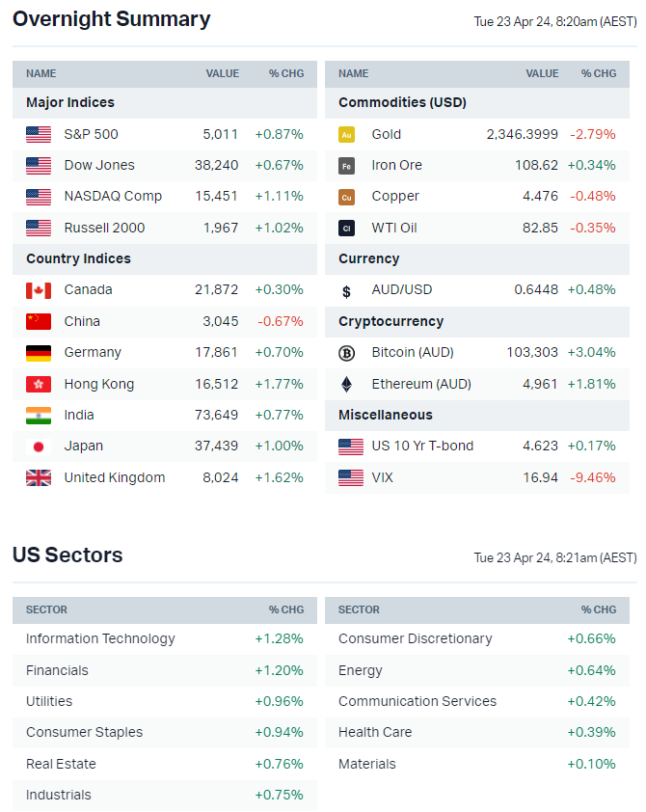Click the Japan flag icon
The width and height of the screenshot is (646, 812).
[x=39, y=447]
